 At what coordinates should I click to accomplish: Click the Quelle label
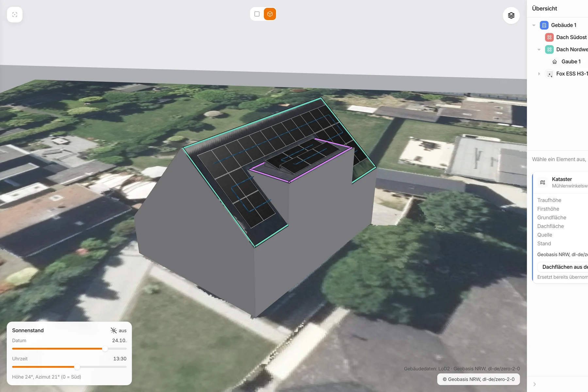pyautogui.click(x=545, y=235)
